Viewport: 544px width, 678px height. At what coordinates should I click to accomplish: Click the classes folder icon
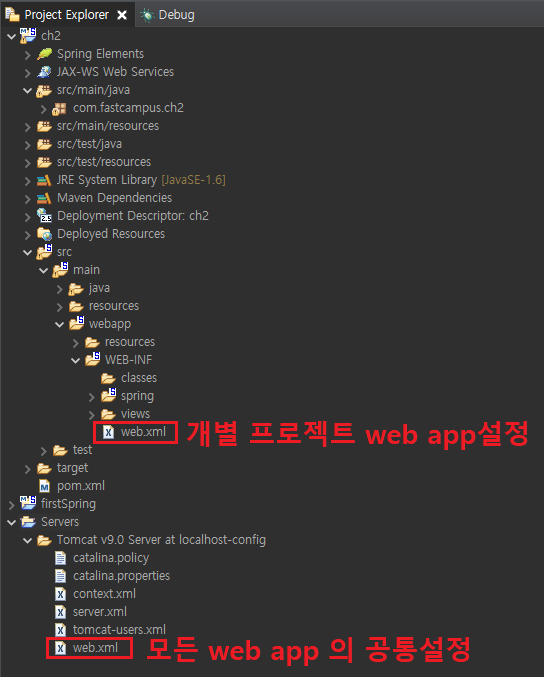point(108,378)
